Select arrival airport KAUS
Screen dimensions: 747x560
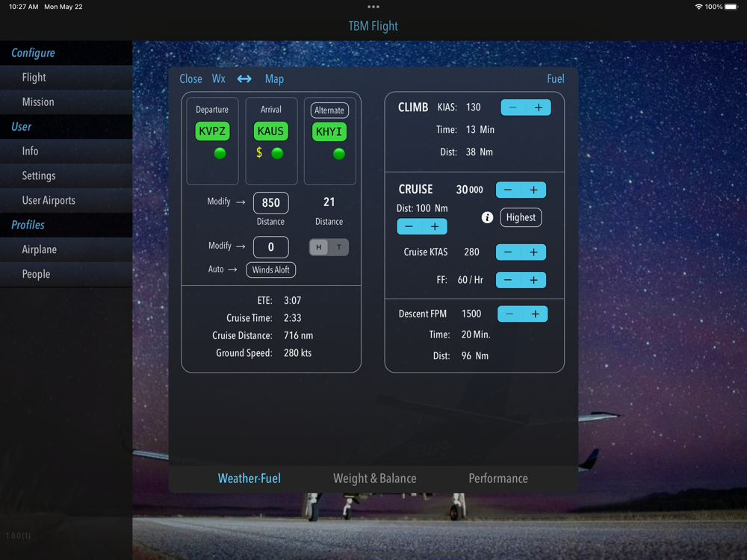(x=270, y=131)
